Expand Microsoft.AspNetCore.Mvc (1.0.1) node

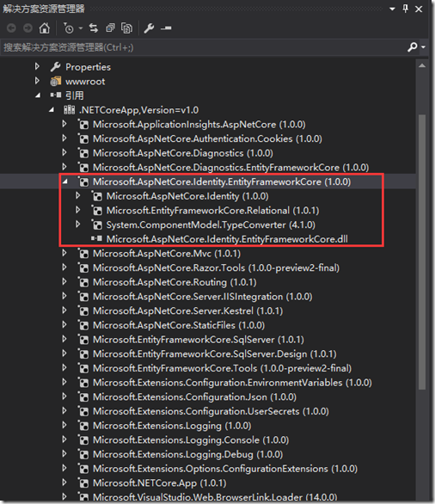pos(64,253)
